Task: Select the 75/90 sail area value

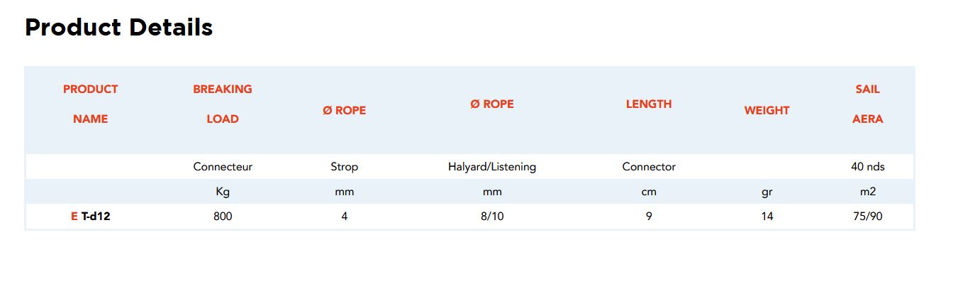Action: pyautogui.click(x=867, y=217)
